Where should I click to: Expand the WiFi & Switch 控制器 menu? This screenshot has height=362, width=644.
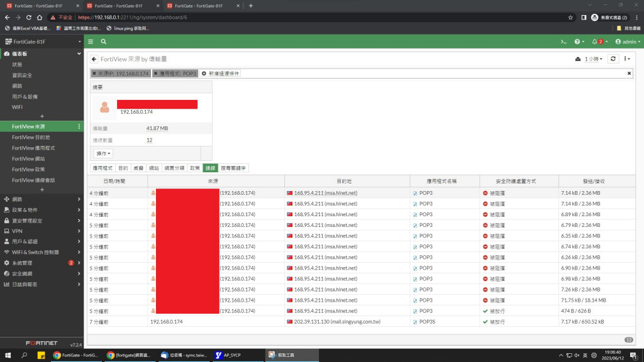tap(42, 252)
